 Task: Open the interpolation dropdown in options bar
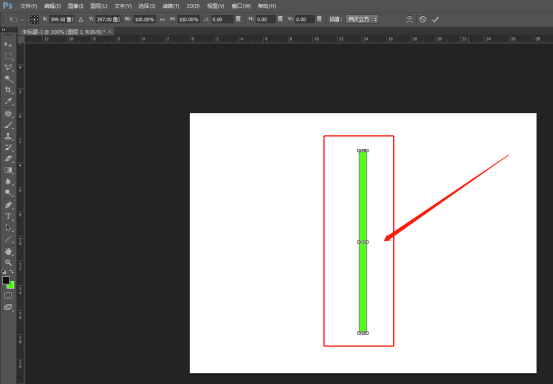[362, 19]
